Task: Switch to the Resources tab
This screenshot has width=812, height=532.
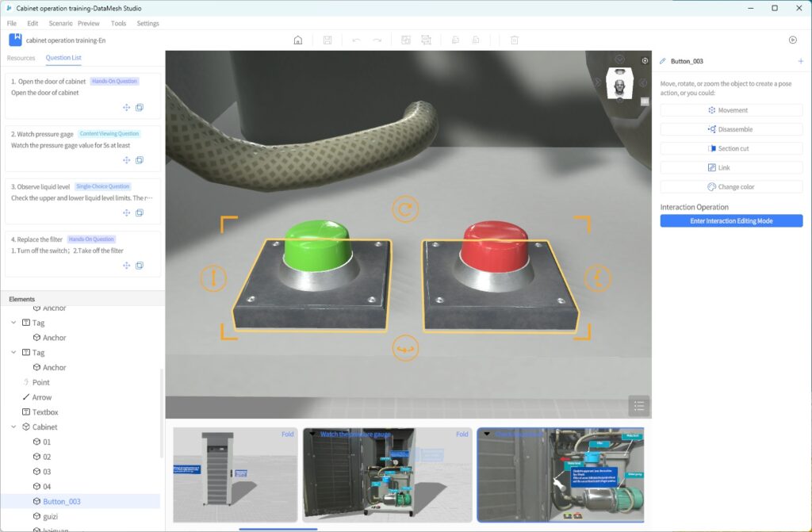Action: click(x=21, y=58)
